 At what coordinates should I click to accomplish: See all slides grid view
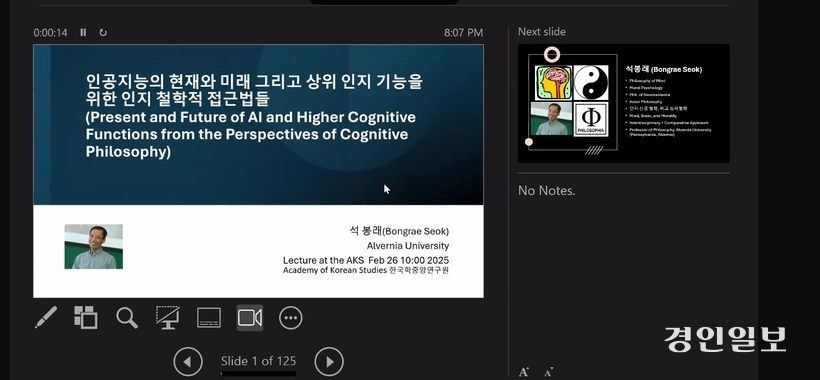pyautogui.click(x=86, y=317)
